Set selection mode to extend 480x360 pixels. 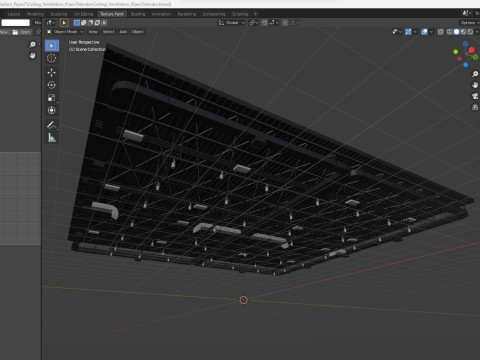(84, 23)
